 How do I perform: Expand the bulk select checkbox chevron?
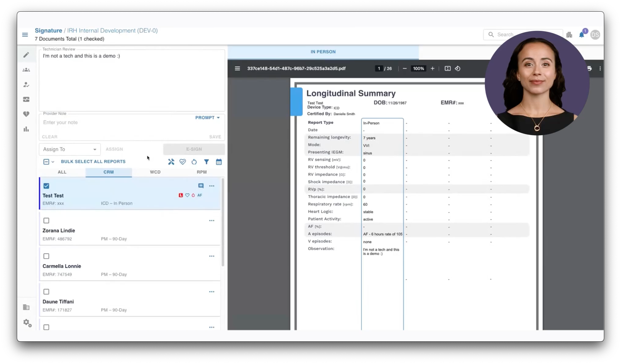point(53,162)
